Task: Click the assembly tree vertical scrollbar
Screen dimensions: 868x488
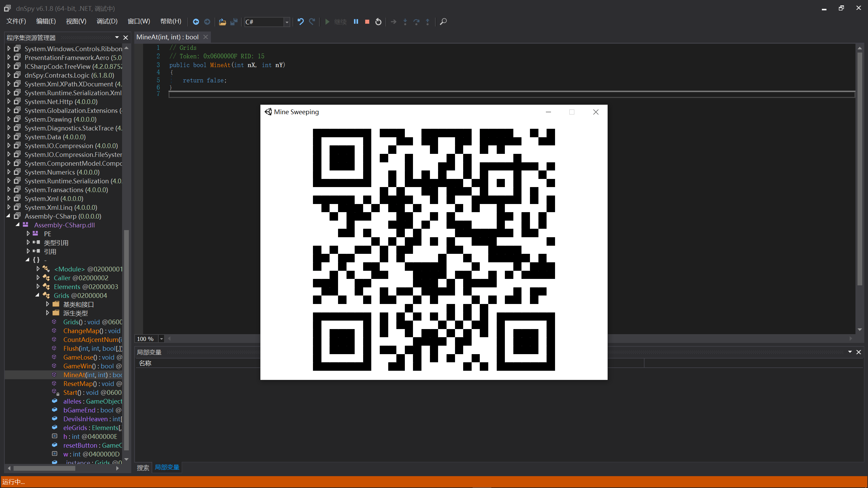Action: [x=126, y=340]
